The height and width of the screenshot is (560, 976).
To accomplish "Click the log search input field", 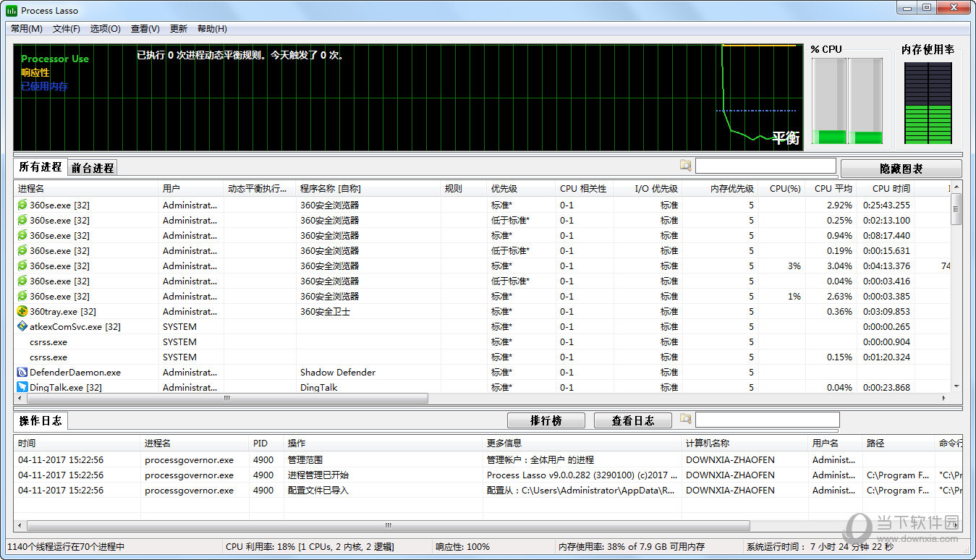I will pos(768,420).
